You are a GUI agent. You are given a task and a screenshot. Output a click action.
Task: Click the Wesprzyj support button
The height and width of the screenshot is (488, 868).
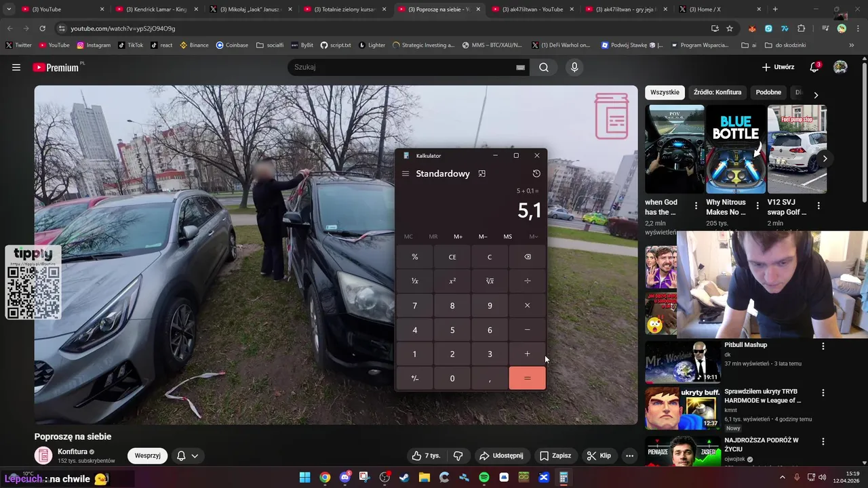[147, 455]
